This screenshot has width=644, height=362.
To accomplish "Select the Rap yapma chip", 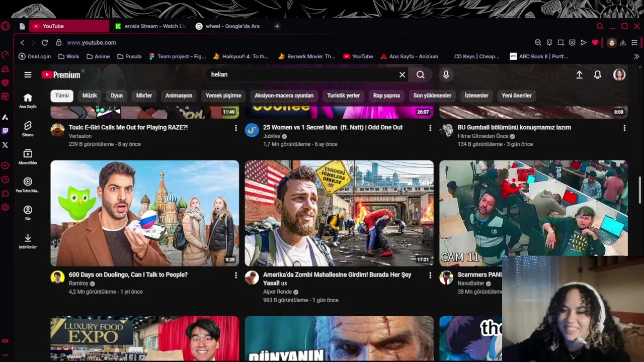I will [386, 96].
